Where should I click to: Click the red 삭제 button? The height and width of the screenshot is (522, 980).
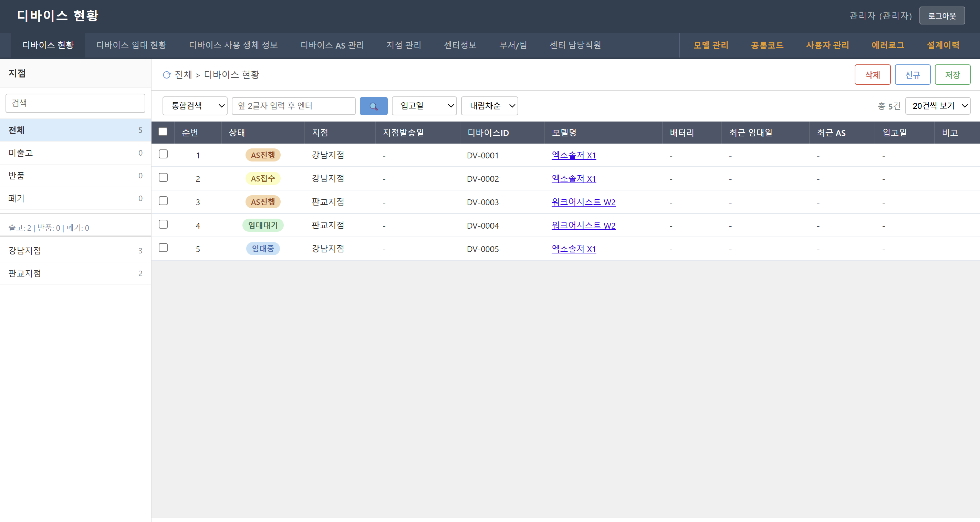click(872, 75)
